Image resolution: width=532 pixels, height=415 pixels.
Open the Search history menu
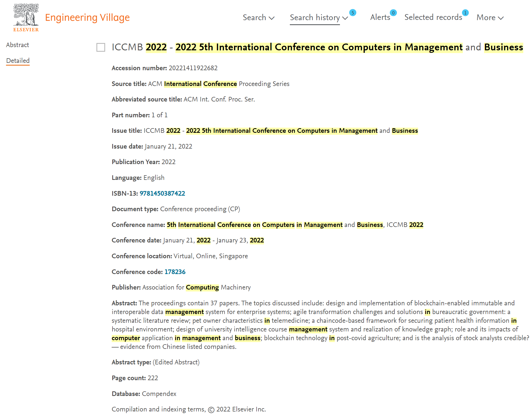[x=315, y=17]
